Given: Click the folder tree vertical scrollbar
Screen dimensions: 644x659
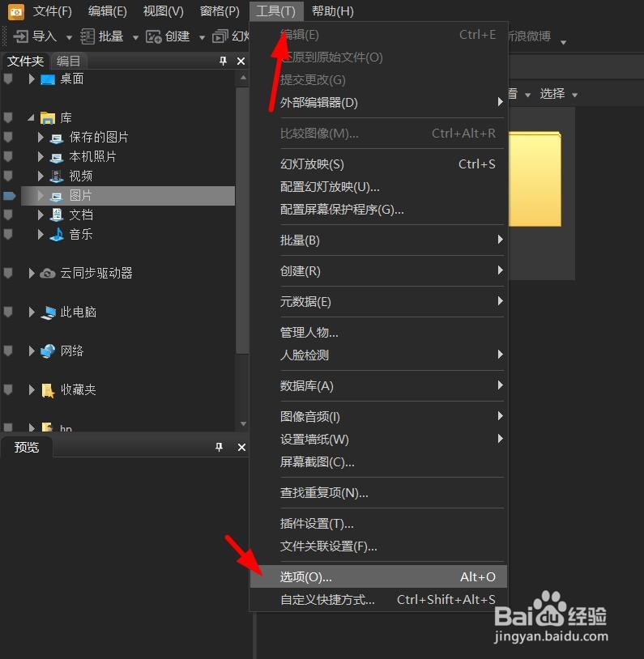Looking at the screenshot, I should coord(243,219).
